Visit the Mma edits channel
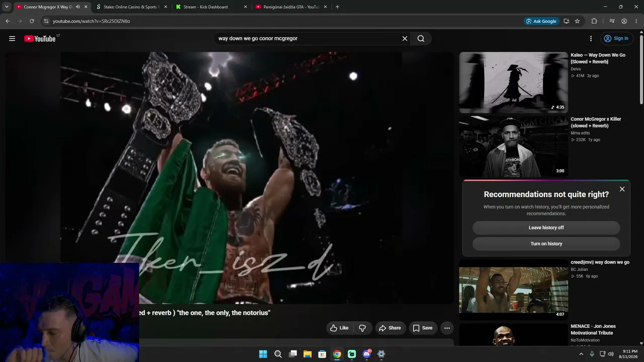The height and width of the screenshot is (362, 644). pos(580,133)
